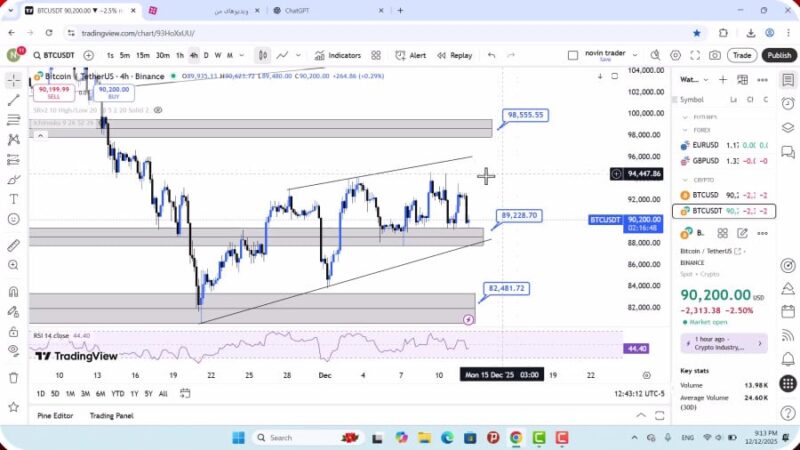Screen dimensions: 800x450
Task: Click the Publish button
Action: point(778,55)
